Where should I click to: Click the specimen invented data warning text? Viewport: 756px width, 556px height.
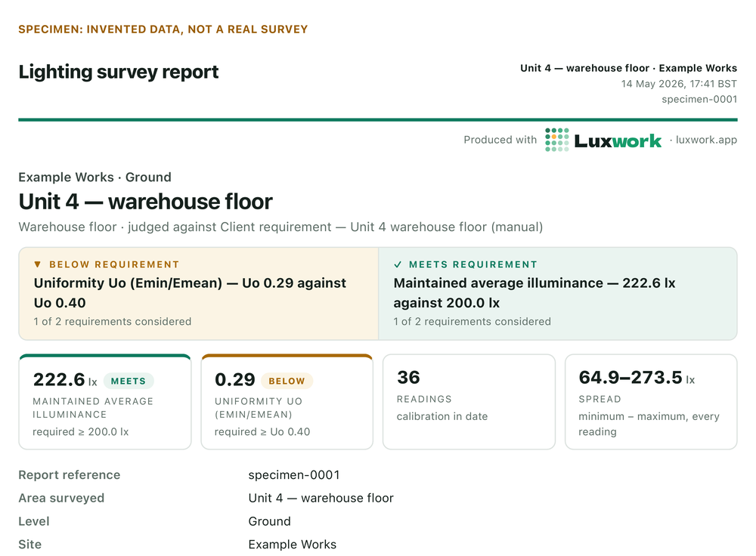tap(163, 29)
